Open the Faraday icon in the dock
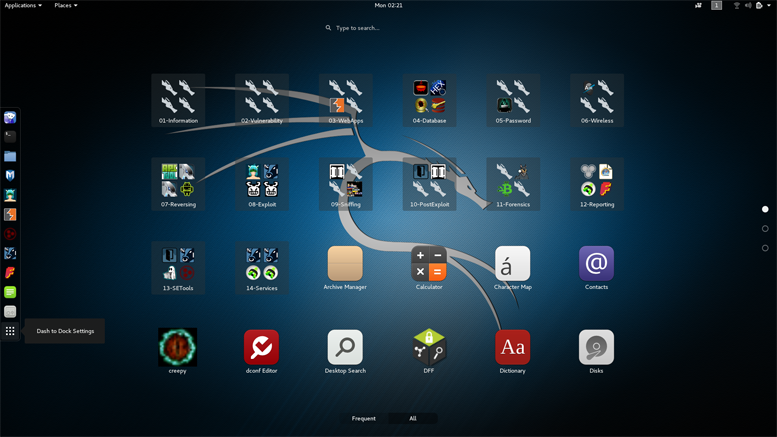The width and height of the screenshot is (777, 437). coord(10,273)
